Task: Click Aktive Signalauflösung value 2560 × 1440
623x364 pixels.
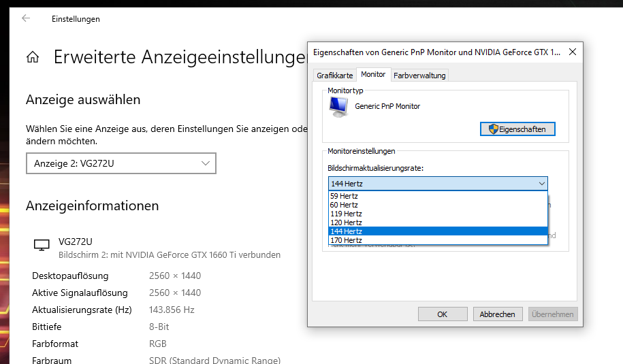Action: pyautogui.click(x=175, y=293)
